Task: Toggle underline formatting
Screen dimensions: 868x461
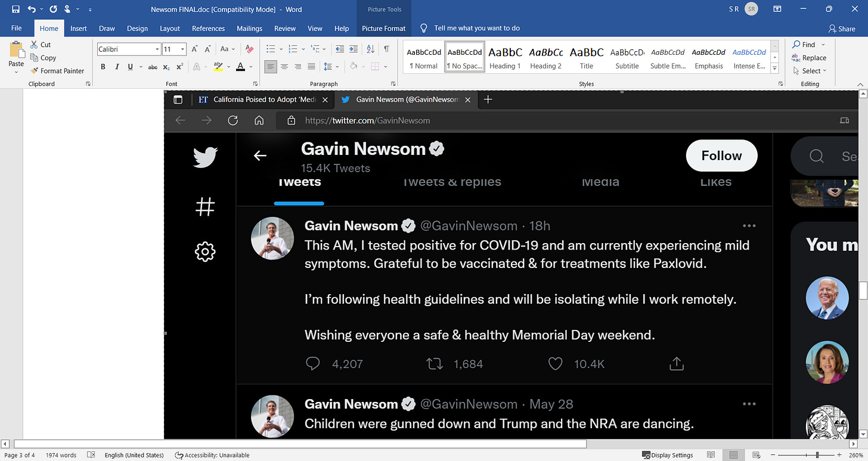Action: tap(131, 67)
